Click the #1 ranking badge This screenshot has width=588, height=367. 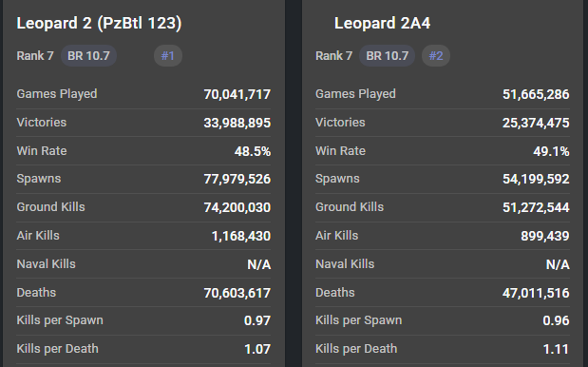[168, 56]
